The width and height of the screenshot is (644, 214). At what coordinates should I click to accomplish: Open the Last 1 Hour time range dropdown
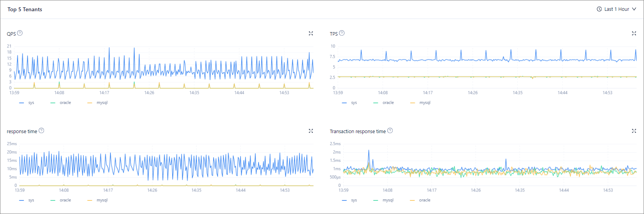[x=616, y=9]
